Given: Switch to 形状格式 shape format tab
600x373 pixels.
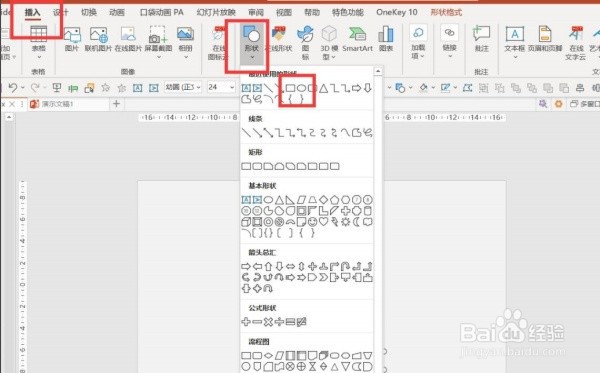Looking at the screenshot, I should coord(446,12).
